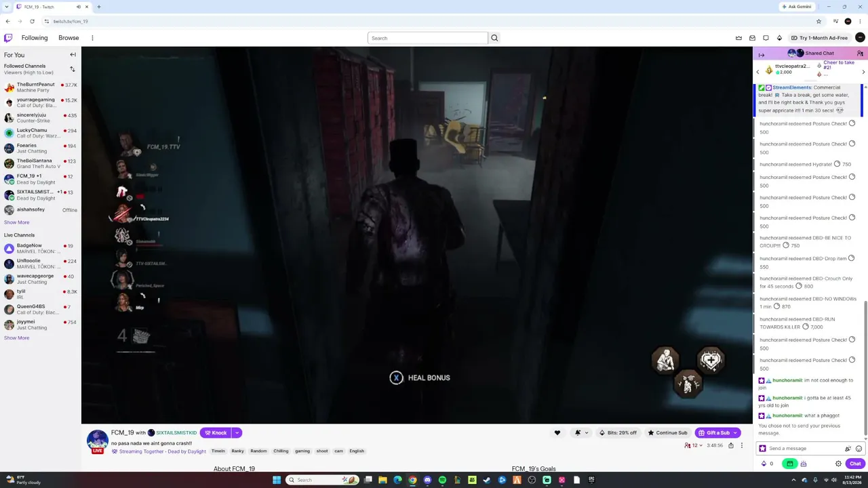Viewport: 868px width, 488px height.
Task: Open the Twitch notifications inbox
Action: (752, 38)
